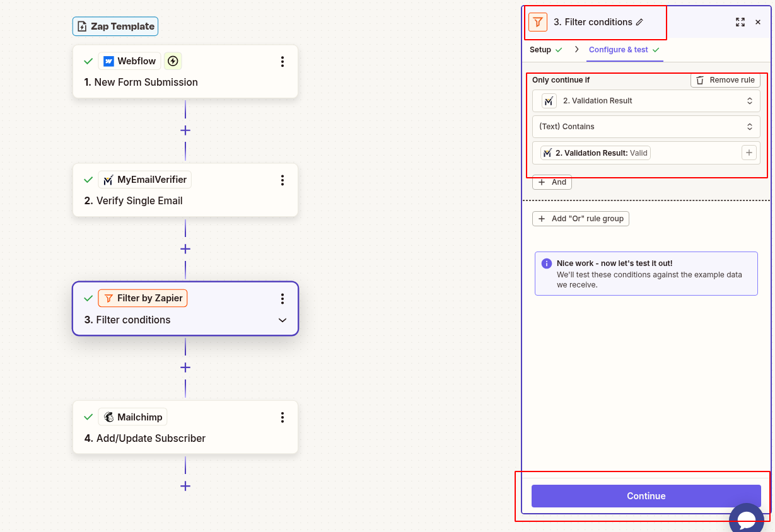Click the Zap Template button
The width and height of the screenshot is (775, 532).
coord(115,26)
